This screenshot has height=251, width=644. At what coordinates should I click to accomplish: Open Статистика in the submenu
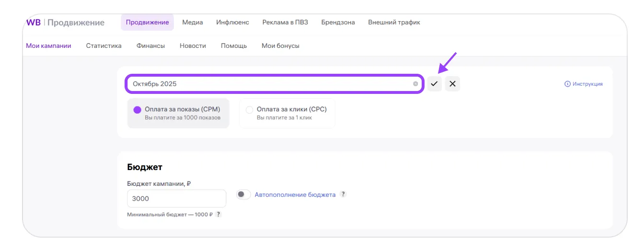tap(103, 46)
